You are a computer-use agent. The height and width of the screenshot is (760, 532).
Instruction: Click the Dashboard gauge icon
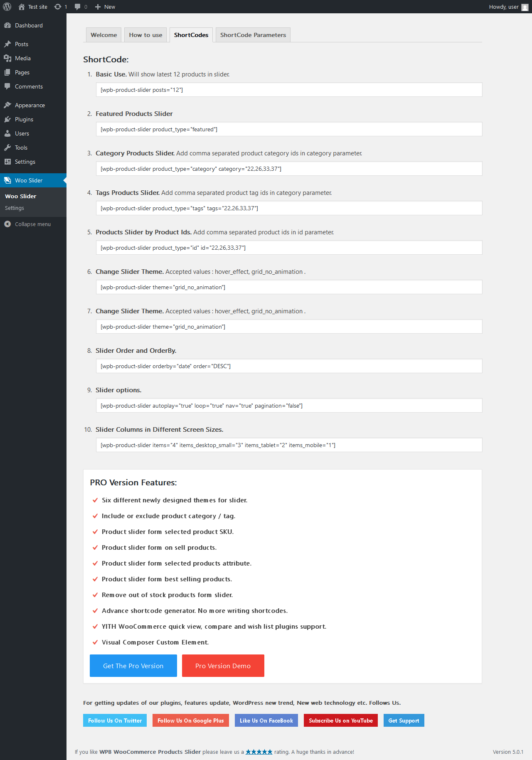coord(7,25)
